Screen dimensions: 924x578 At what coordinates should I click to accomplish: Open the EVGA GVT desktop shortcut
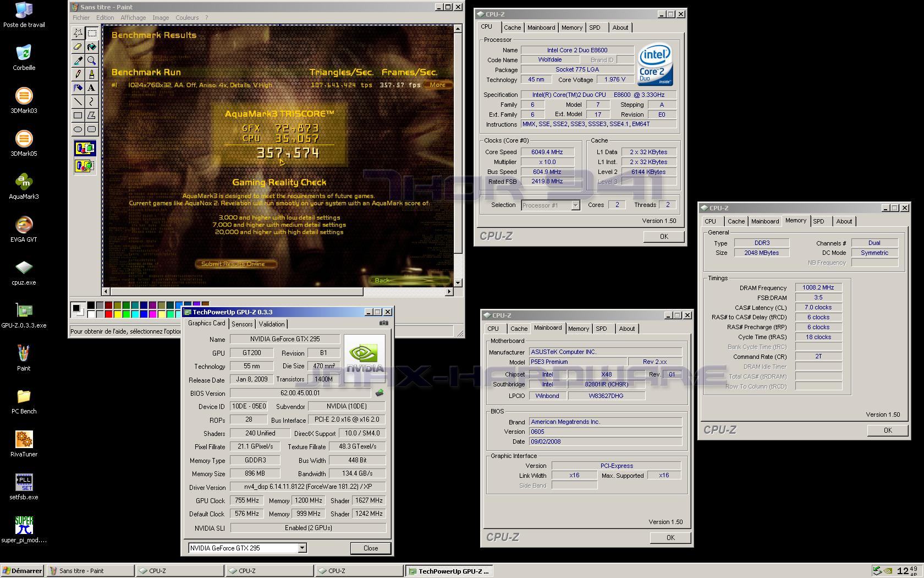pyautogui.click(x=24, y=230)
